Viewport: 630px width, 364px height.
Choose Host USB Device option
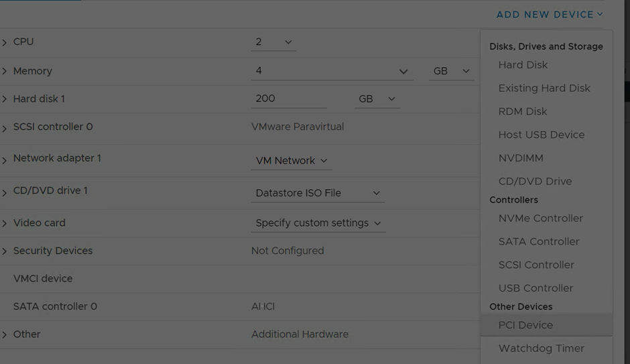pos(542,135)
